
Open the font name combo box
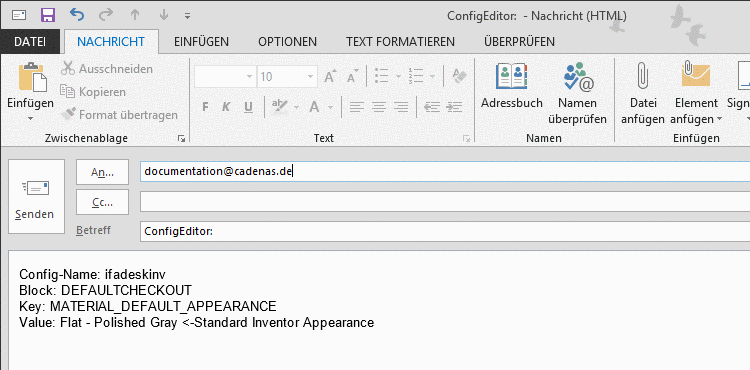pos(225,76)
